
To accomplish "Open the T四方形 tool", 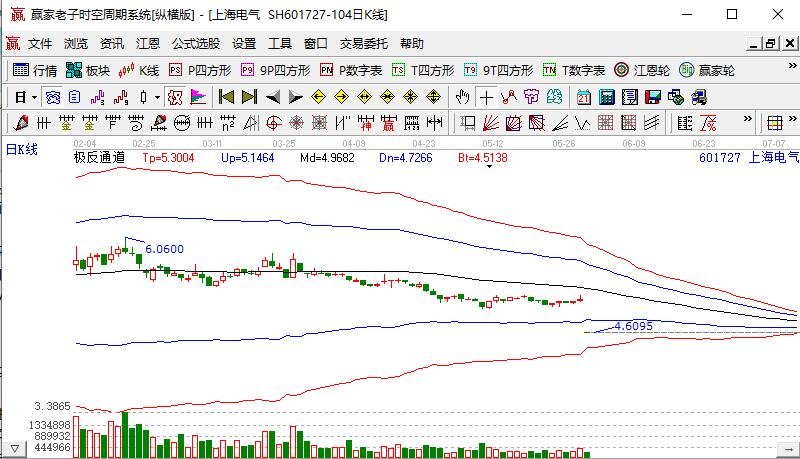I will (x=423, y=70).
